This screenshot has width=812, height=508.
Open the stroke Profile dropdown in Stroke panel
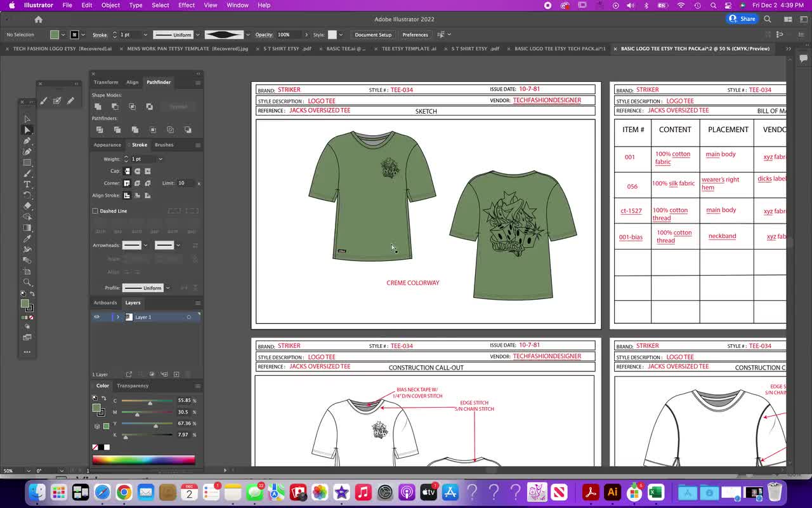tap(167, 288)
